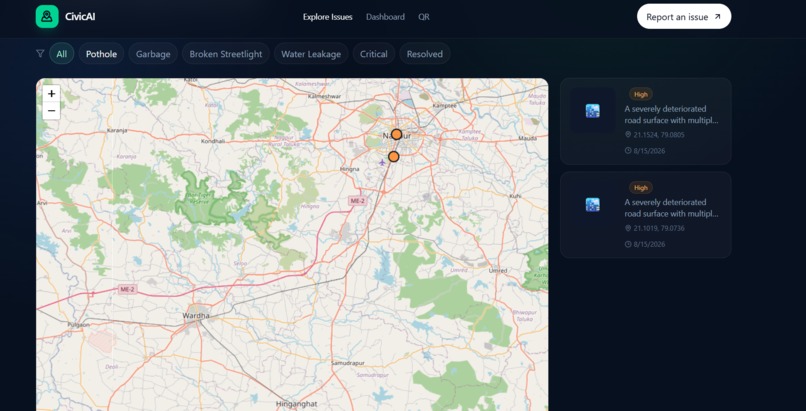Go to the Dashboard page
Screen dimensions: 806x411
point(385,17)
